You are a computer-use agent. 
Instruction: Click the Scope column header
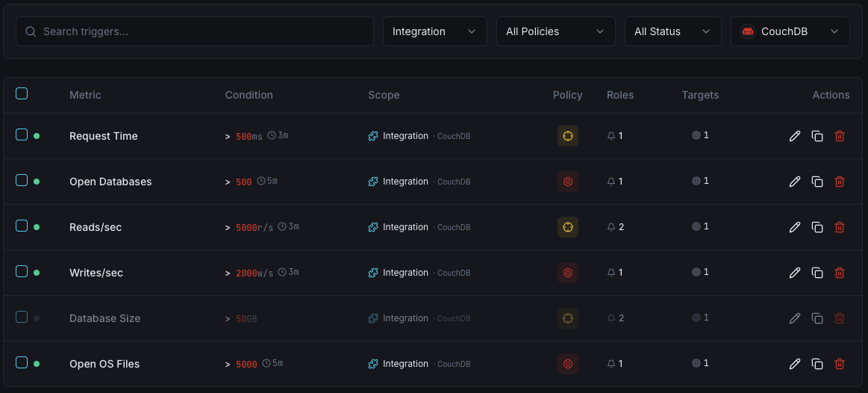point(384,95)
